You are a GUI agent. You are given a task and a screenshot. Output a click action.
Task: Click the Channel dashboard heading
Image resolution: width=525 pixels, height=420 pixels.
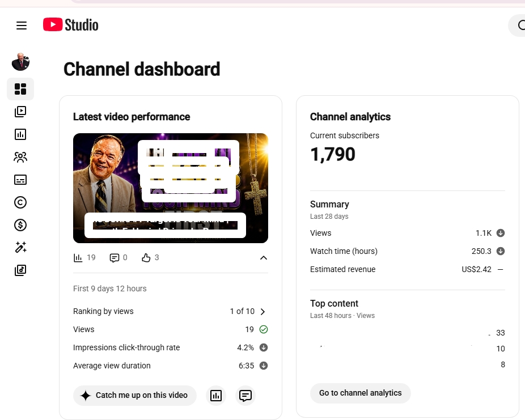tap(142, 69)
